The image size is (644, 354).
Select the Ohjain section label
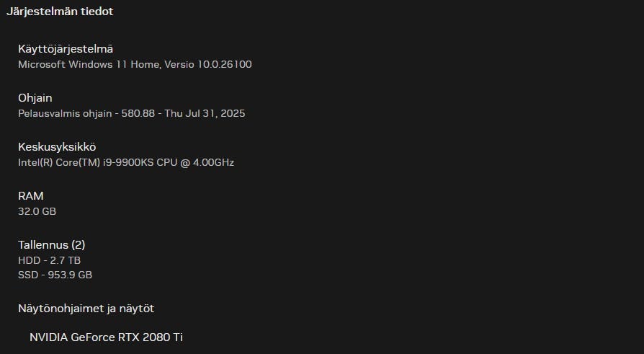point(35,98)
